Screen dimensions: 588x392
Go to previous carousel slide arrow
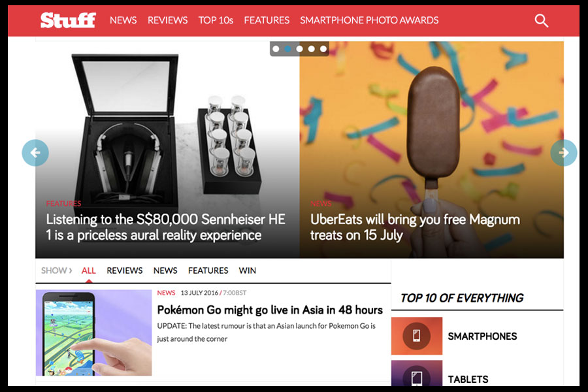[x=35, y=153]
